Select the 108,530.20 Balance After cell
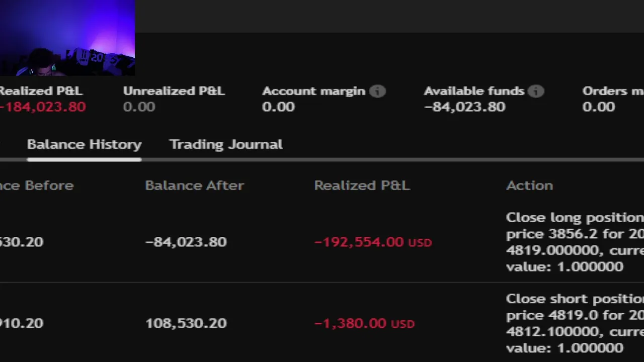 (x=186, y=323)
